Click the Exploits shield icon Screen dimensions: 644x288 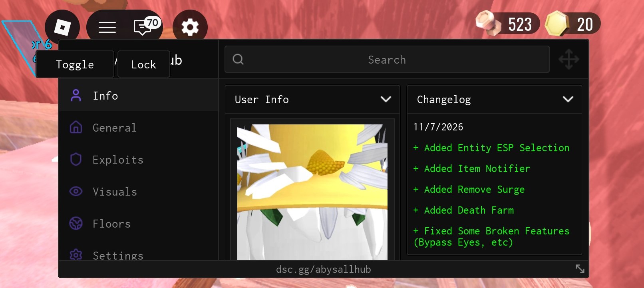pos(76,160)
